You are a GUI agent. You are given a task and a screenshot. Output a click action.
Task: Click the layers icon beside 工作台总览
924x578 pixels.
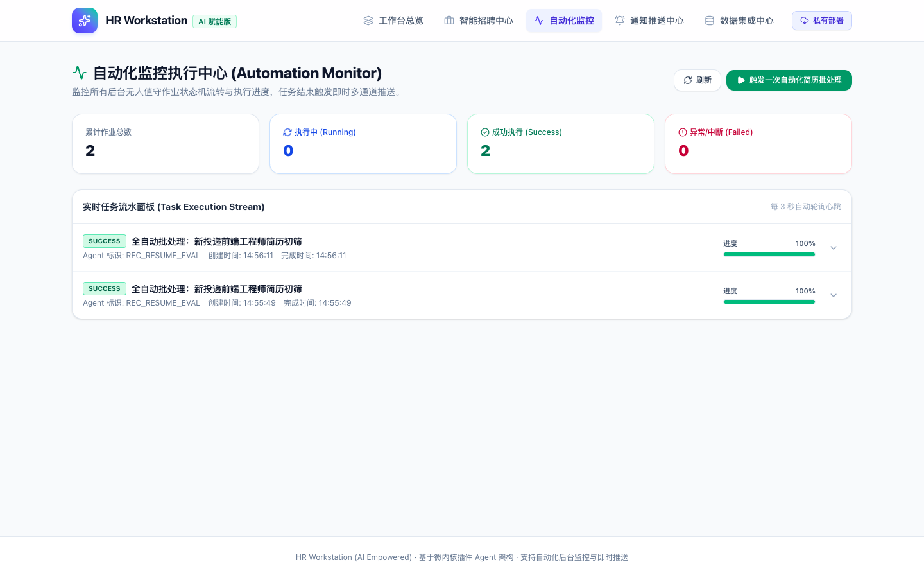tap(368, 21)
